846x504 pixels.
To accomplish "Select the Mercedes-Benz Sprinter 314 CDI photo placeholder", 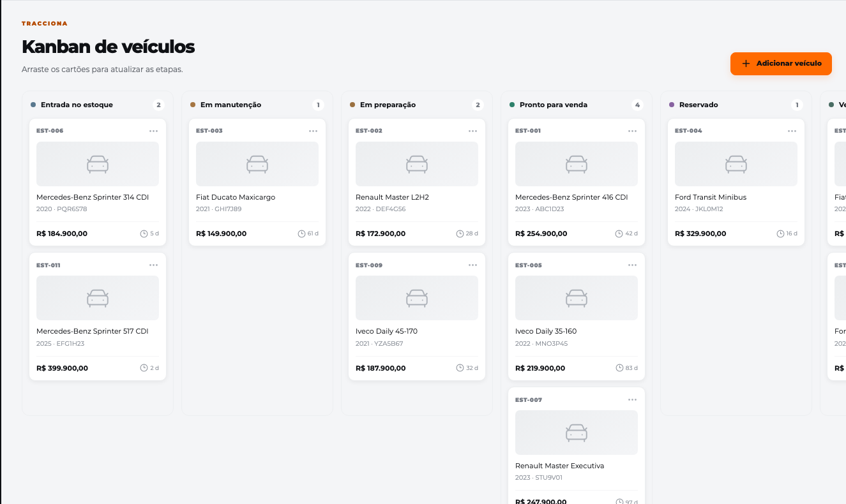I will coord(98,164).
